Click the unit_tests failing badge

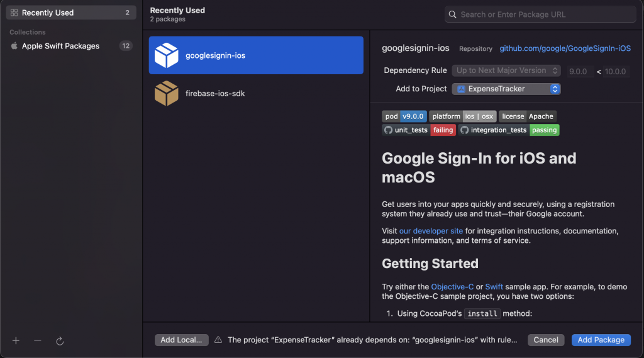[419, 130]
